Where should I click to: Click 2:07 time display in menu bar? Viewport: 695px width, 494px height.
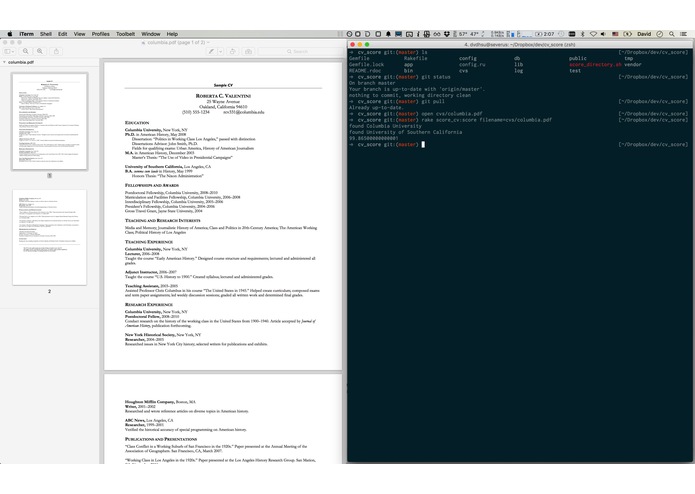point(549,34)
